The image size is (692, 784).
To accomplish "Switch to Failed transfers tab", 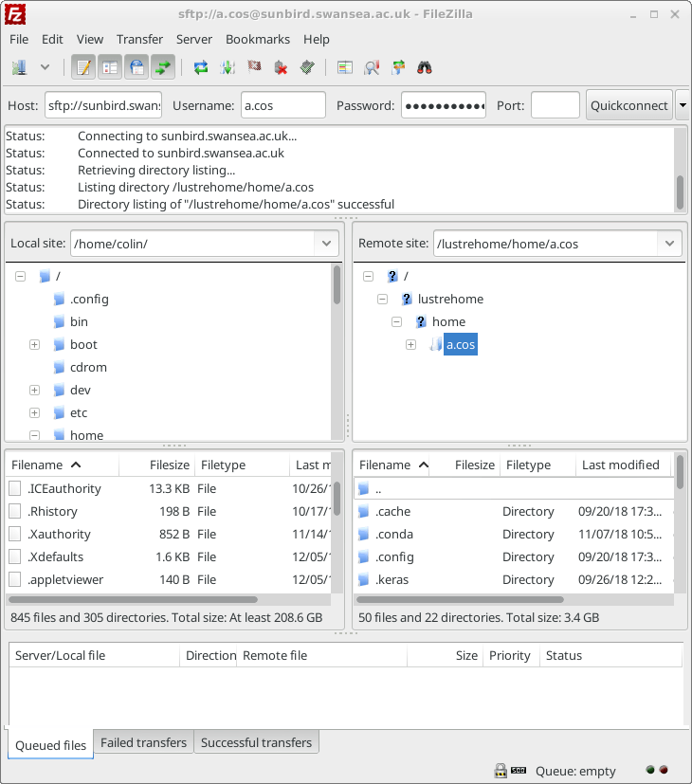I will [x=143, y=742].
